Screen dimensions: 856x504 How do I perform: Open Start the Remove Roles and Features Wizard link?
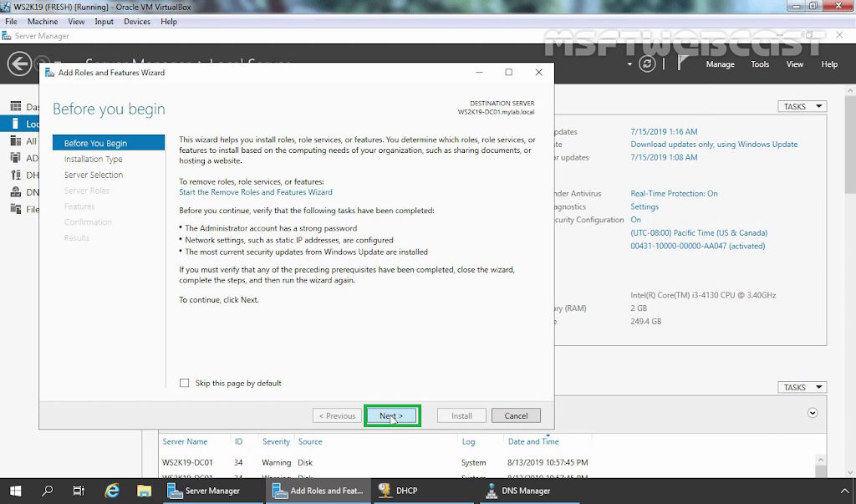click(x=256, y=192)
